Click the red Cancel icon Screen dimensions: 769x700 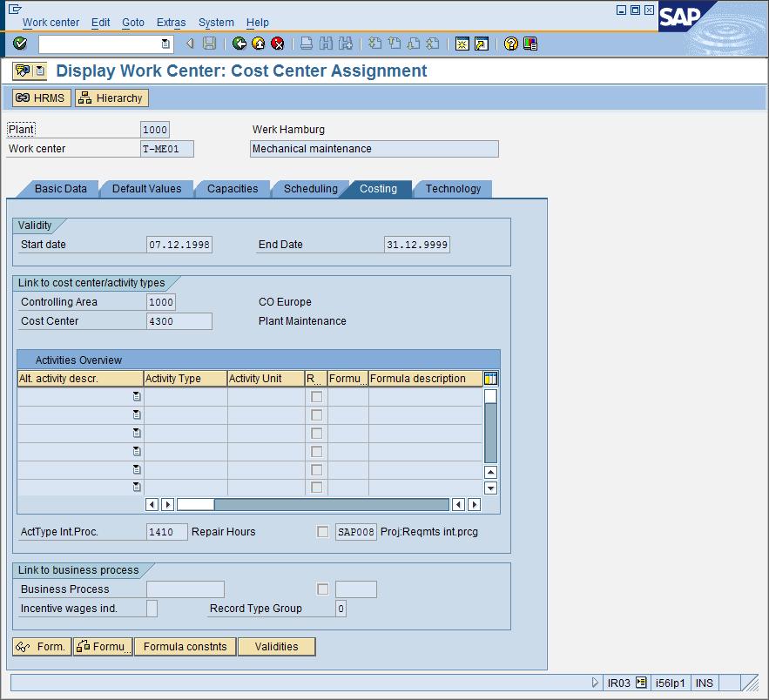(x=278, y=44)
